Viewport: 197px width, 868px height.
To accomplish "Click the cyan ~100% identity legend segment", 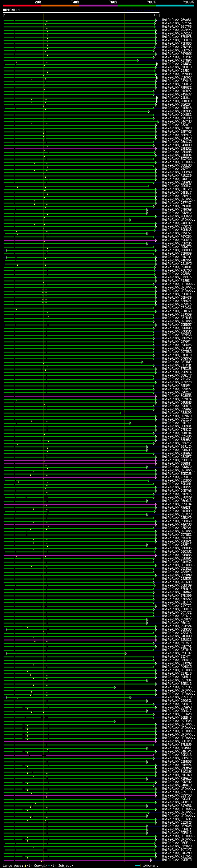I will point(175,6).
